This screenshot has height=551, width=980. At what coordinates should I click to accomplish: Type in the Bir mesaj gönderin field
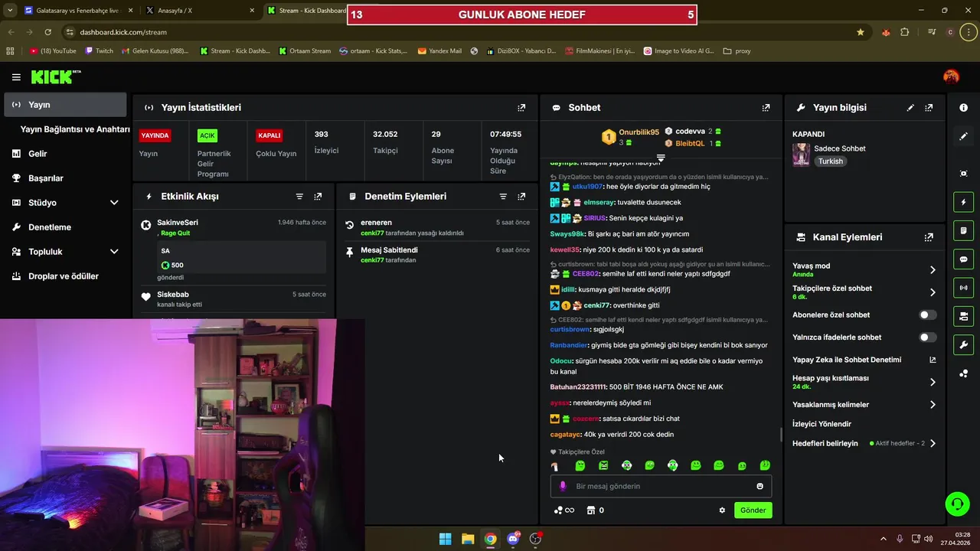(x=661, y=486)
